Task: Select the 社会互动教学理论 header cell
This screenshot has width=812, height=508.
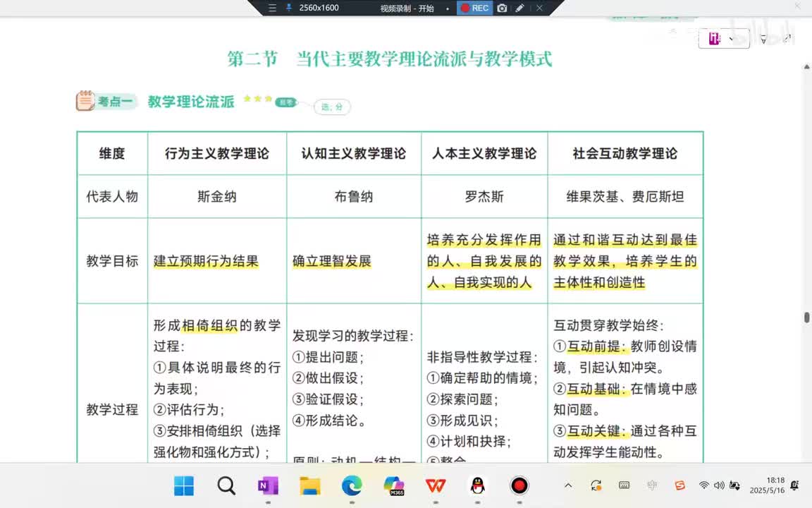Action: 625,153
